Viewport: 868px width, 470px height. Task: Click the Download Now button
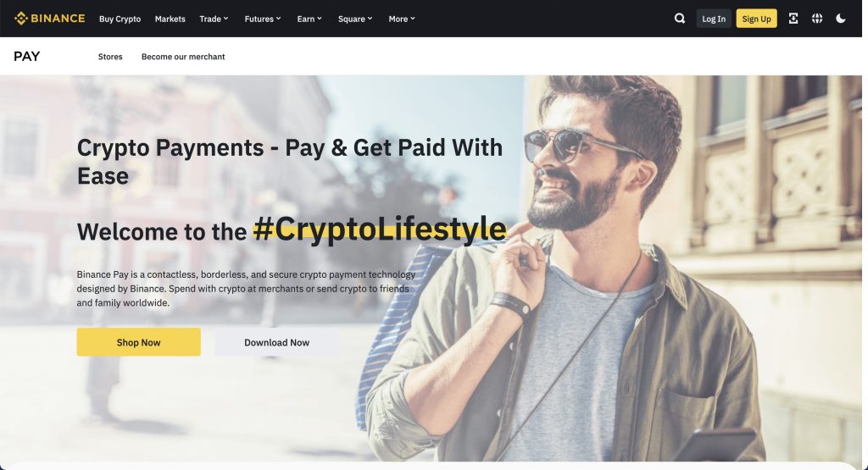[x=277, y=342]
